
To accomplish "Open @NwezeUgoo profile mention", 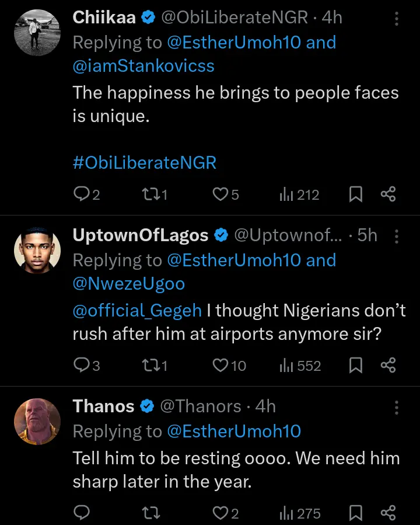I will (128, 284).
